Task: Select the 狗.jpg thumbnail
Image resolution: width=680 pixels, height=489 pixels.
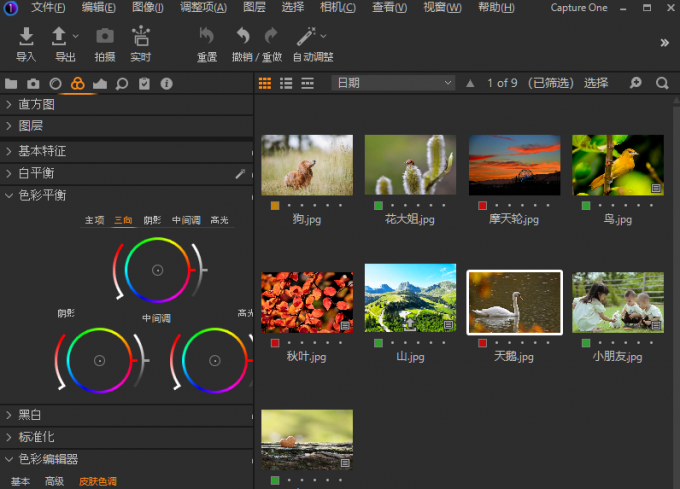Action: 307,165
